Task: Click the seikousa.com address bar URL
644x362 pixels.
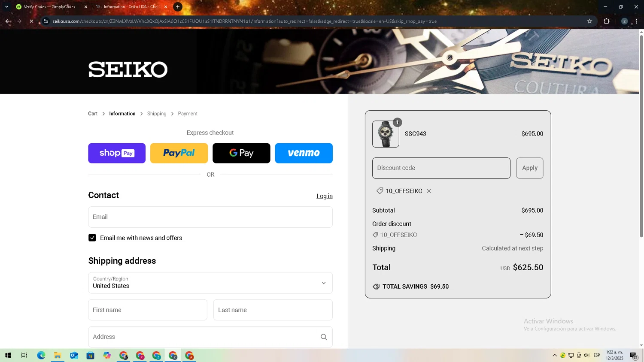Action: [x=245, y=21]
